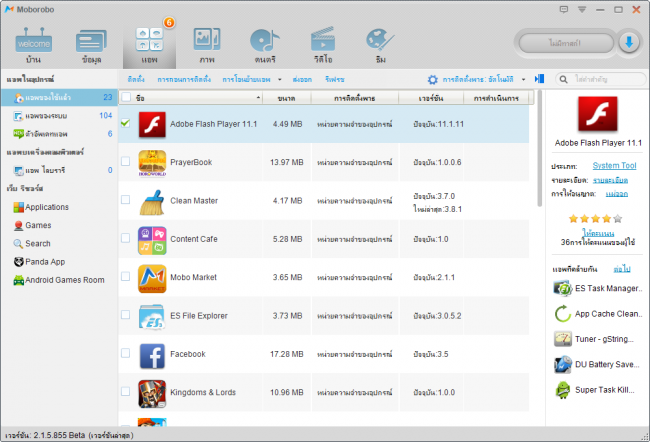
Task: Click the Kingdoms & Lords icon
Action: [152, 394]
